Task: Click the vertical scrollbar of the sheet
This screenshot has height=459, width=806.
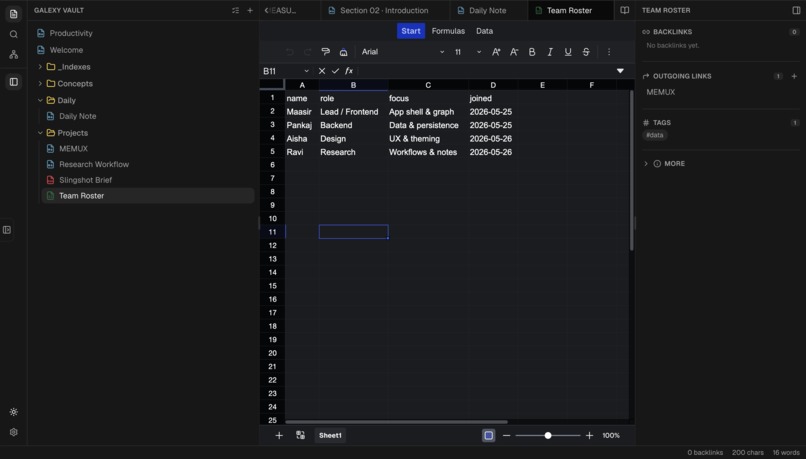Action: tap(631, 171)
